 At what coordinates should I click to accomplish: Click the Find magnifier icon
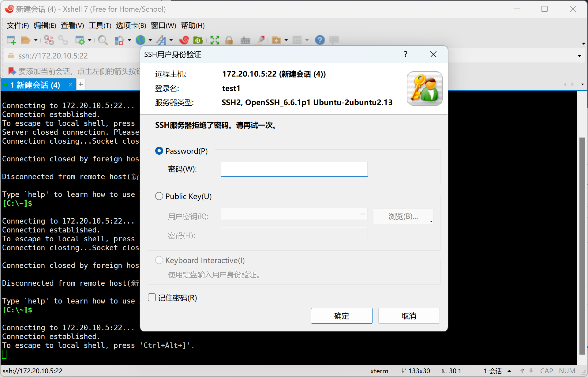103,40
